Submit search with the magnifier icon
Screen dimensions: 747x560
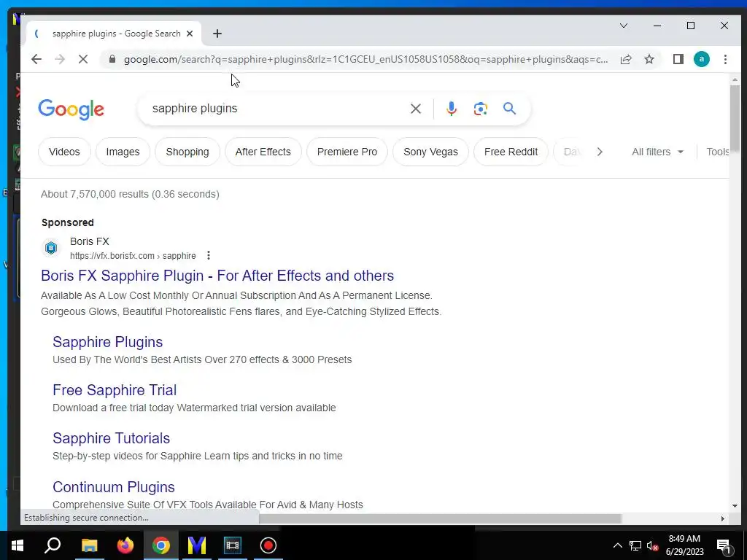tap(509, 109)
